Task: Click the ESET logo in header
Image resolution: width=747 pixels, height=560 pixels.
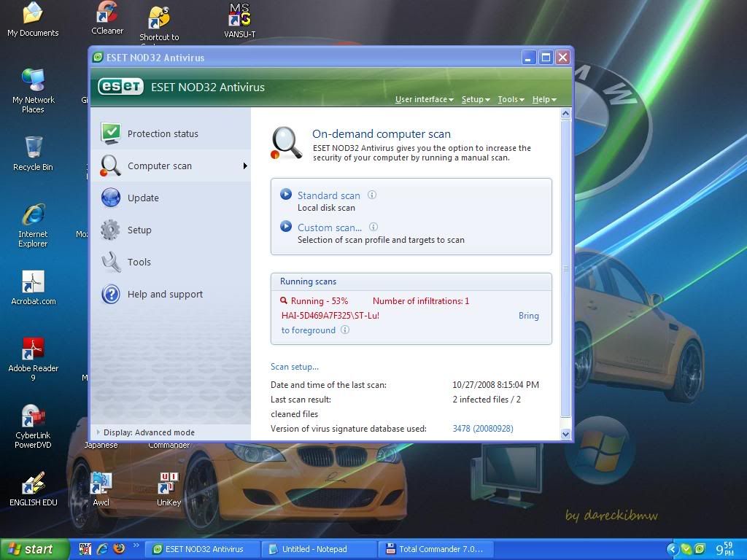Action: coord(120,87)
